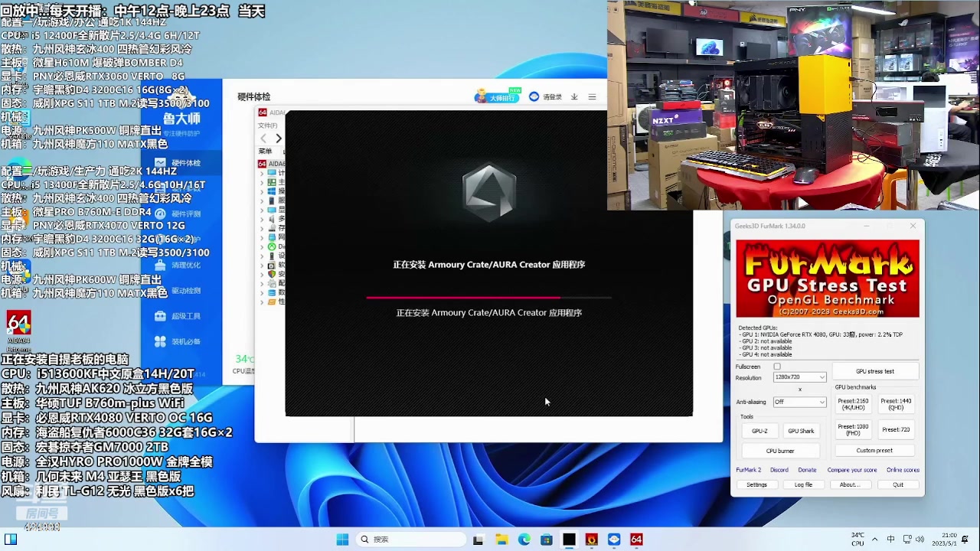Open the 文件(F) menu in AIDA64
Viewport: 980px width, 551px height.
tap(268, 126)
